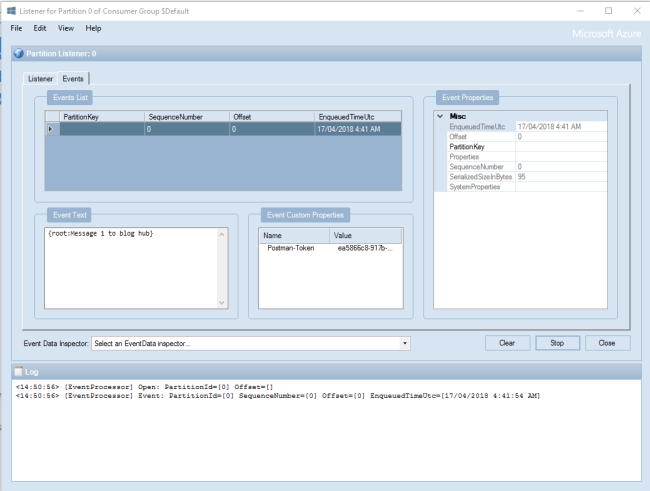Screen dimensions: 650x491
Task: Click the top-left selector cell of Events List
Action: pyautogui.click(x=52, y=117)
